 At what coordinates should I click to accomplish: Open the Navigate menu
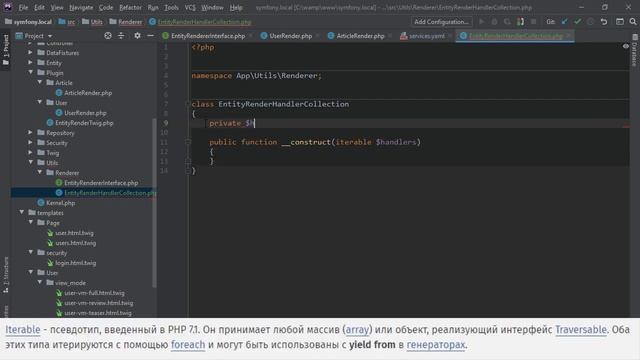point(81,7)
